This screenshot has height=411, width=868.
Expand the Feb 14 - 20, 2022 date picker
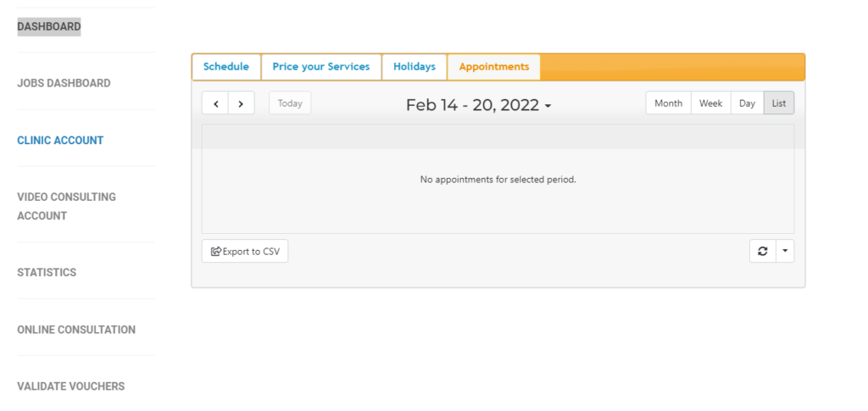coord(478,105)
